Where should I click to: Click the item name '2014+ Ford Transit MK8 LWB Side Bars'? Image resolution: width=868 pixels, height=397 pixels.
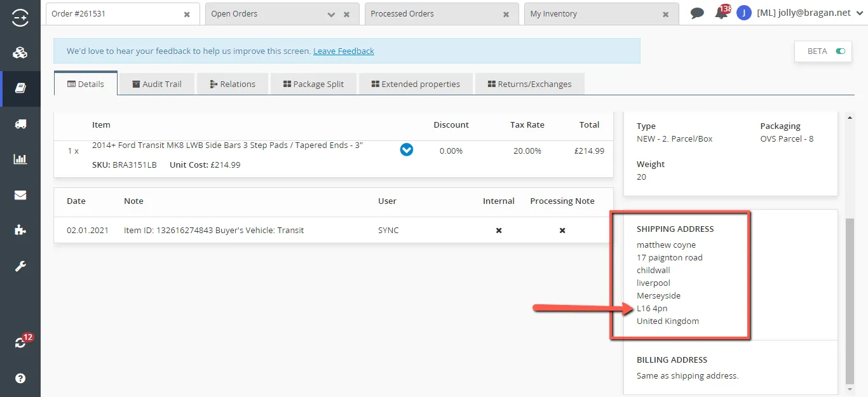[227, 145]
